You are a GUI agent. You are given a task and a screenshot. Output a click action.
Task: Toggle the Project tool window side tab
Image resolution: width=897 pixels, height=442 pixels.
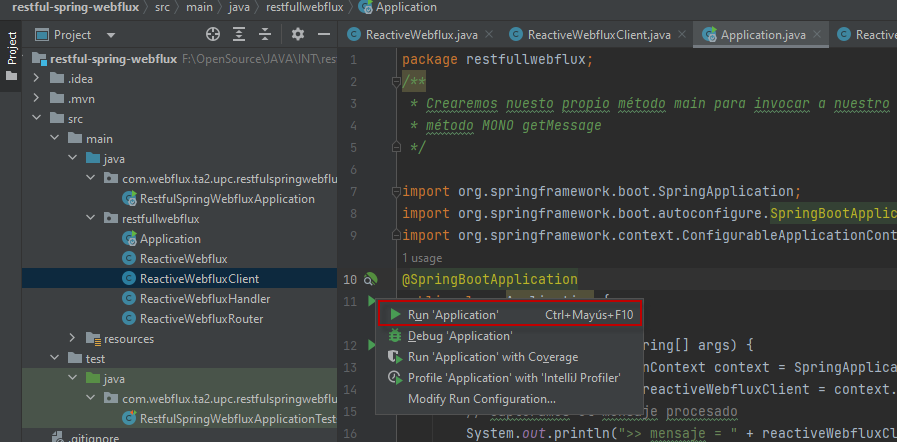[11, 55]
